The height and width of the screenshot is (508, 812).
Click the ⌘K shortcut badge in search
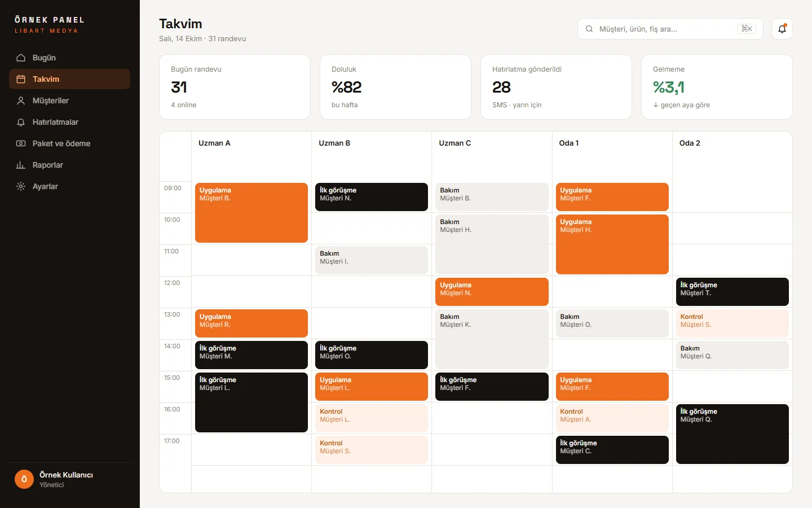pyautogui.click(x=747, y=29)
